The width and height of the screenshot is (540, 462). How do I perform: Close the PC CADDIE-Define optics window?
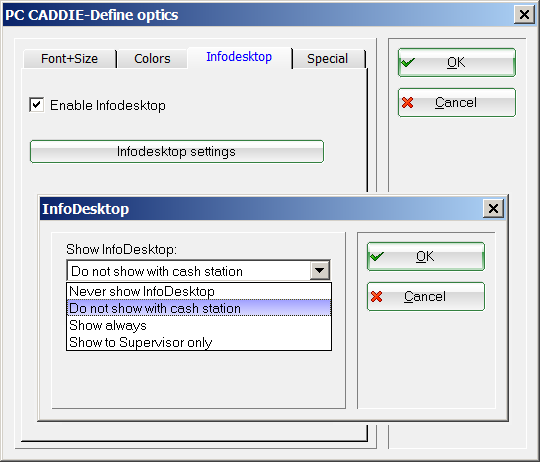click(x=524, y=15)
